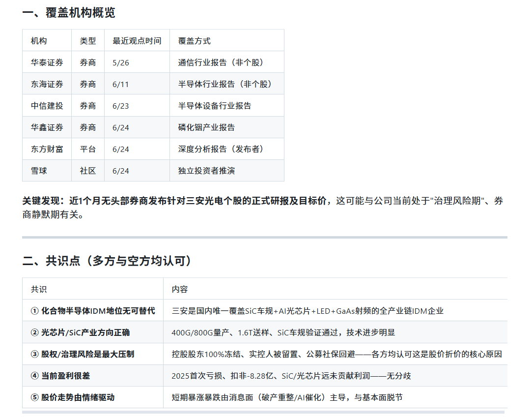Select consensus item ⑤ 股价走势由情绪驱动
The height and width of the screenshot is (419, 532).
73,397
